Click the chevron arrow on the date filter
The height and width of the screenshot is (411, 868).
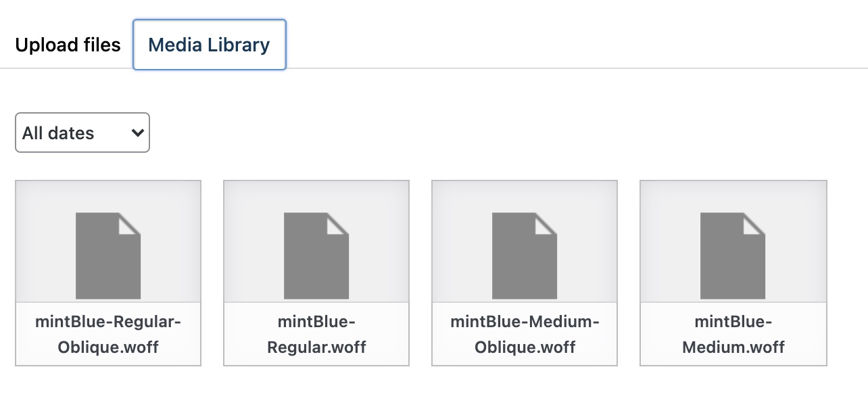(137, 132)
